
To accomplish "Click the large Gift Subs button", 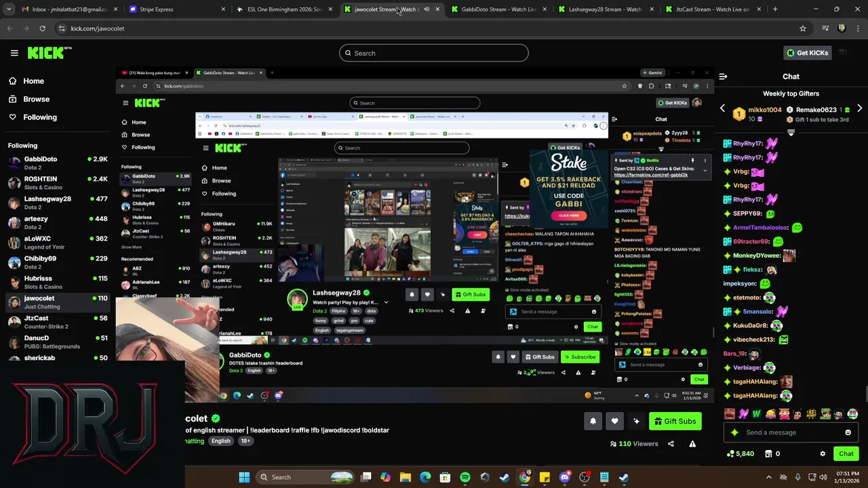I will pos(675,421).
